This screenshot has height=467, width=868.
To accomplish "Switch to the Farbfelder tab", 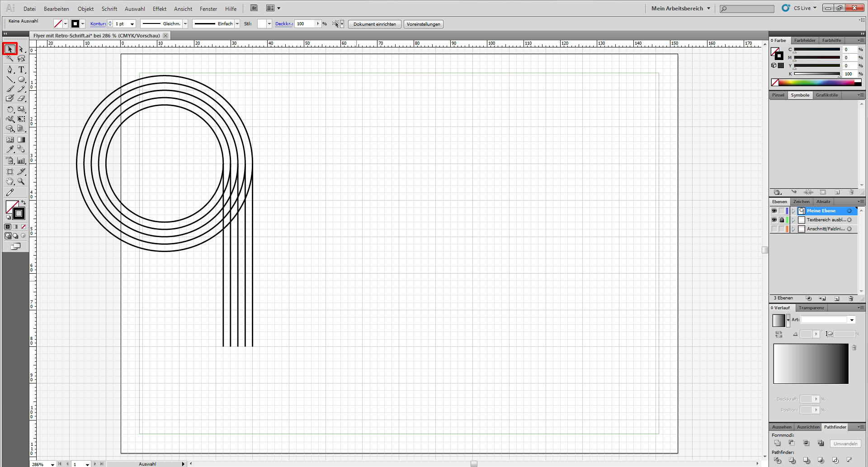I will (x=805, y=40).
